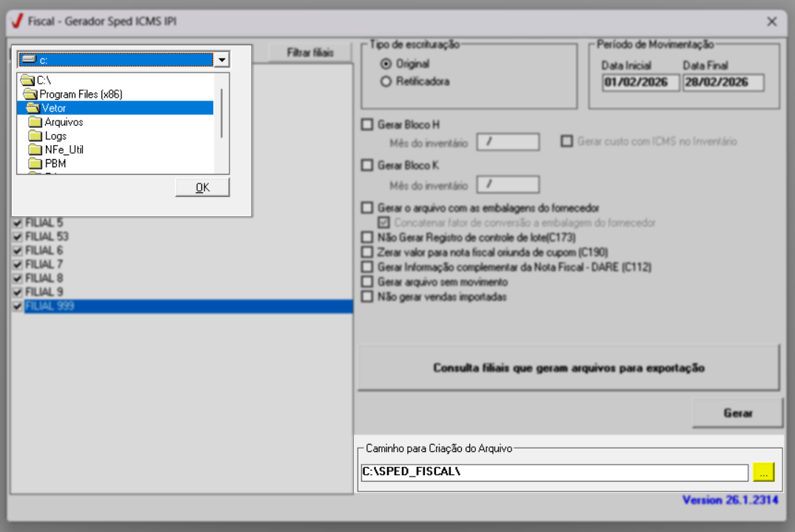Click Consulta filiais que geram arquivos button
795x532 pixels.
tap(568, 368)
